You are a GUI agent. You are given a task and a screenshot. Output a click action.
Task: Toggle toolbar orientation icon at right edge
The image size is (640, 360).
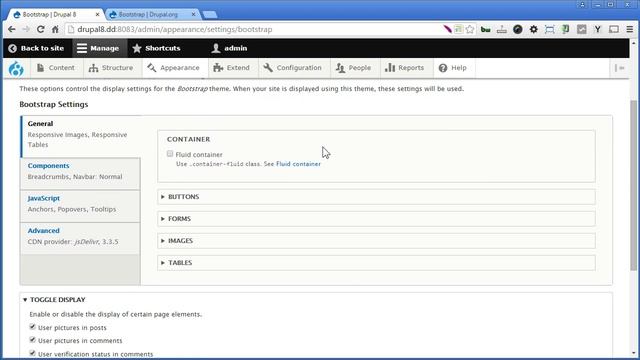pos(620,68)
